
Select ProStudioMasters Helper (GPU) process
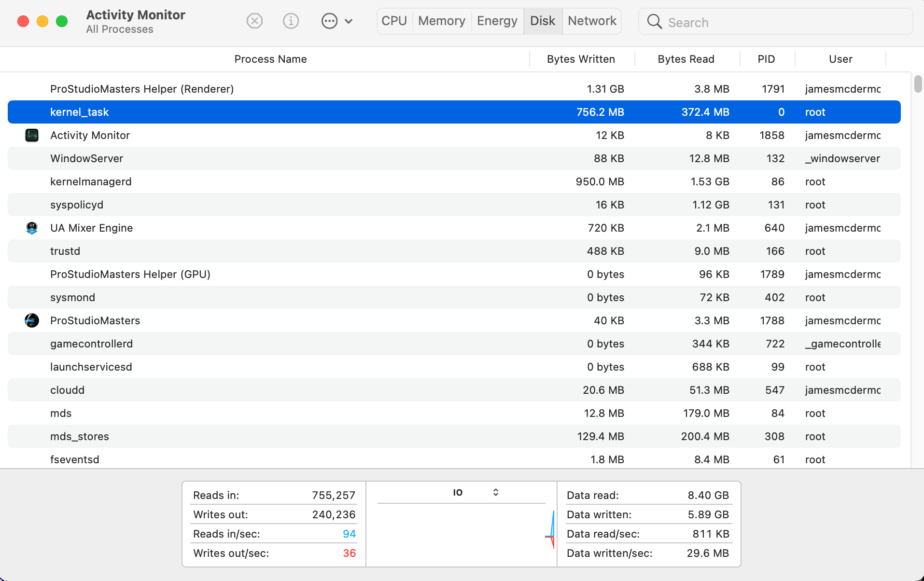point(454,274)
